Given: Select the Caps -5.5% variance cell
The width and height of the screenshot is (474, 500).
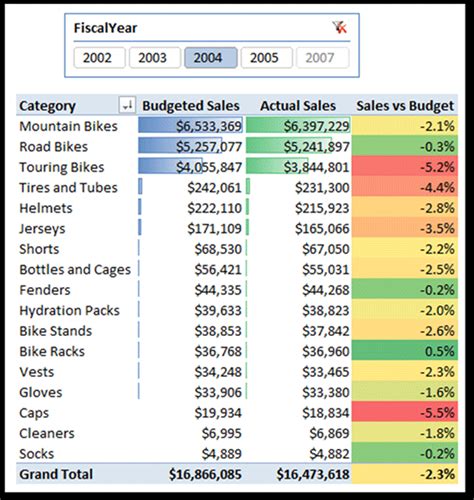Looking at the screenshot, I should point(405,413).
